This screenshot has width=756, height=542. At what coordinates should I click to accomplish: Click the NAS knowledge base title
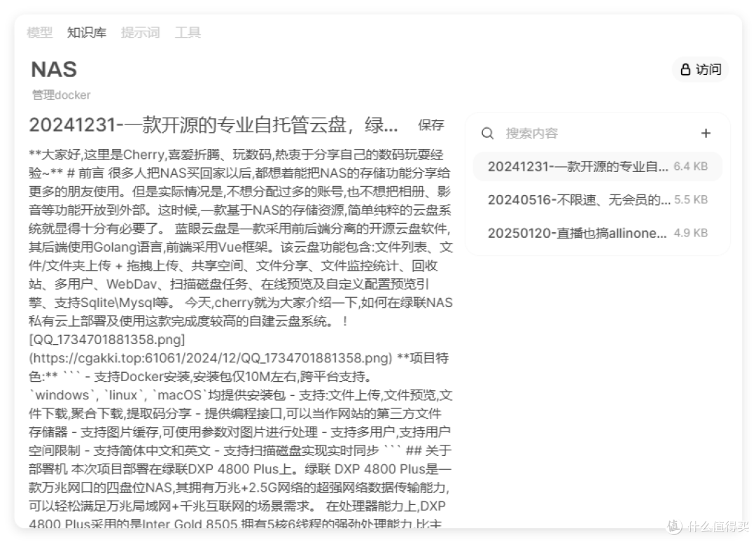point(54,69)
